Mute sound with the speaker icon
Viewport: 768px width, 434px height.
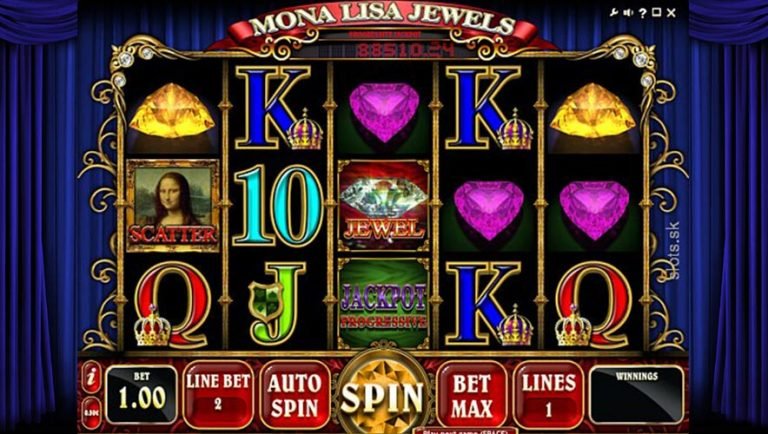(x=629, y=13)
